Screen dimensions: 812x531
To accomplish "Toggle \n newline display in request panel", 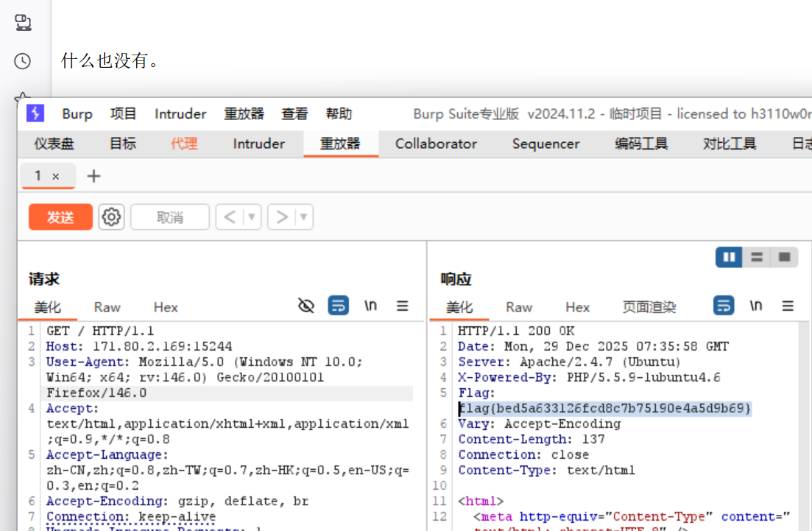I will 370,306.
